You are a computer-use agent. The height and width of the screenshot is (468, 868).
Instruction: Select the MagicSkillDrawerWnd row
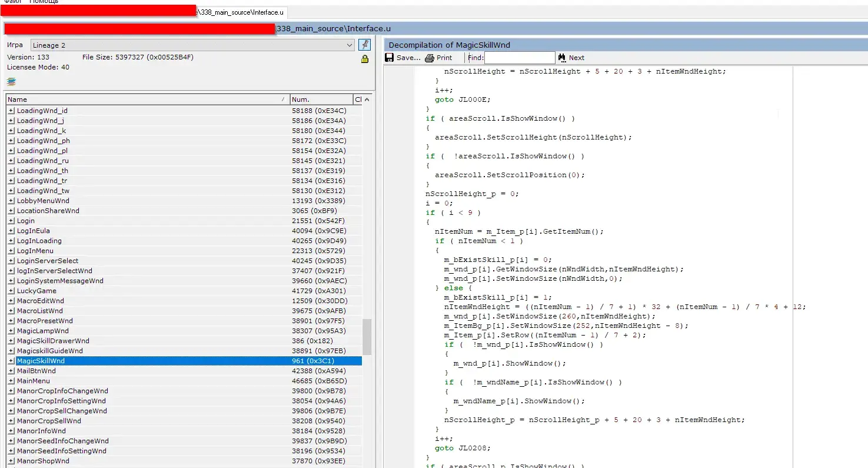pos(184,341)
